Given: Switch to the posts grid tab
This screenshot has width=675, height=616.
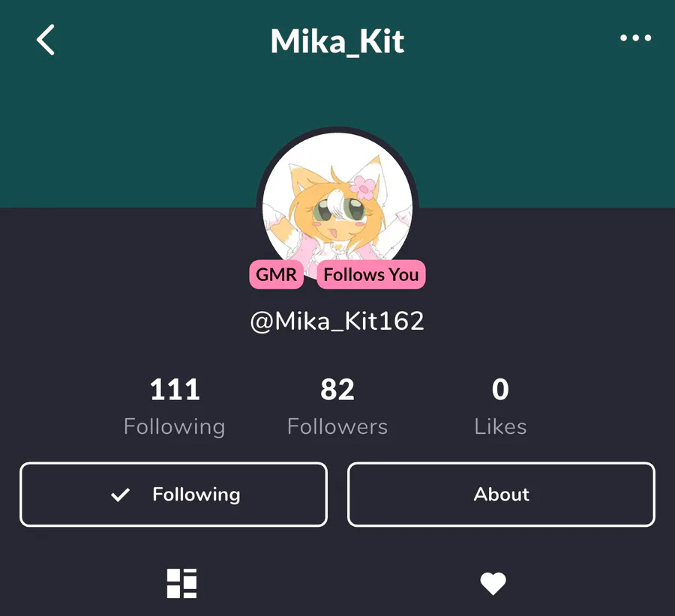Looking at the screenshot, I should tap(181, 583).
